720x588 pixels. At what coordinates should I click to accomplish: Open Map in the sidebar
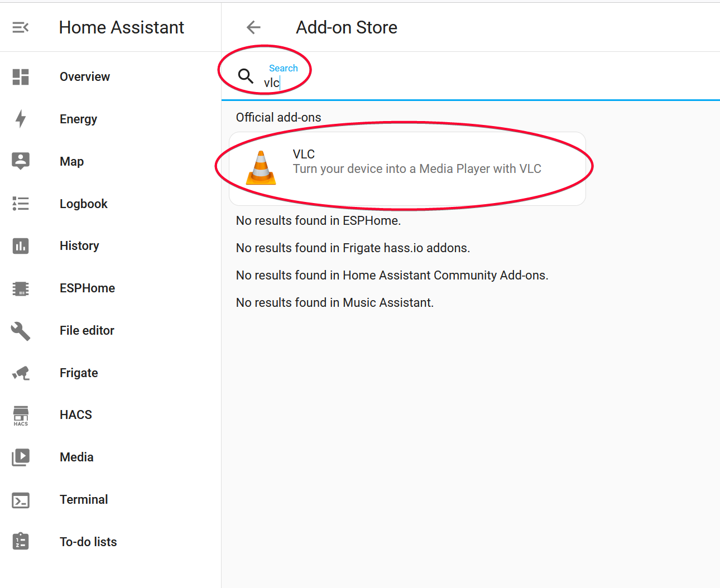[x=111, y=161]
